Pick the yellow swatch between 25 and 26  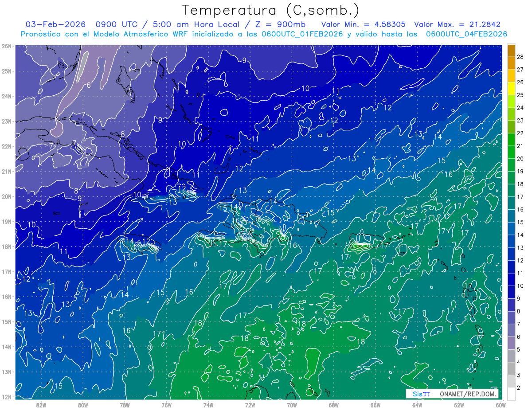511,88
